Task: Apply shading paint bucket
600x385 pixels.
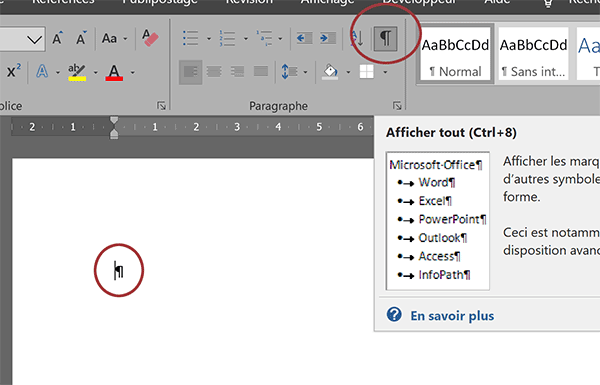Action: (330, 72)
